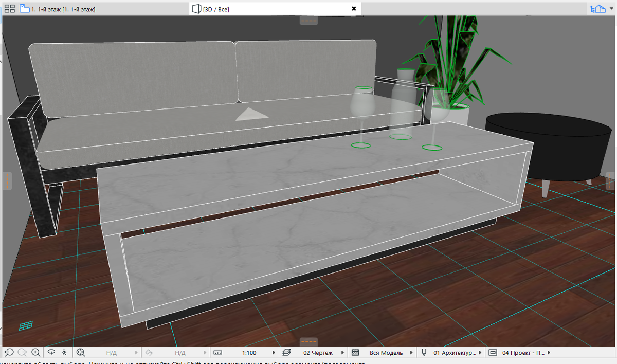Open the arrow after first Н/Д field
This screenshot has height=364, width=617.
(136, 353)
